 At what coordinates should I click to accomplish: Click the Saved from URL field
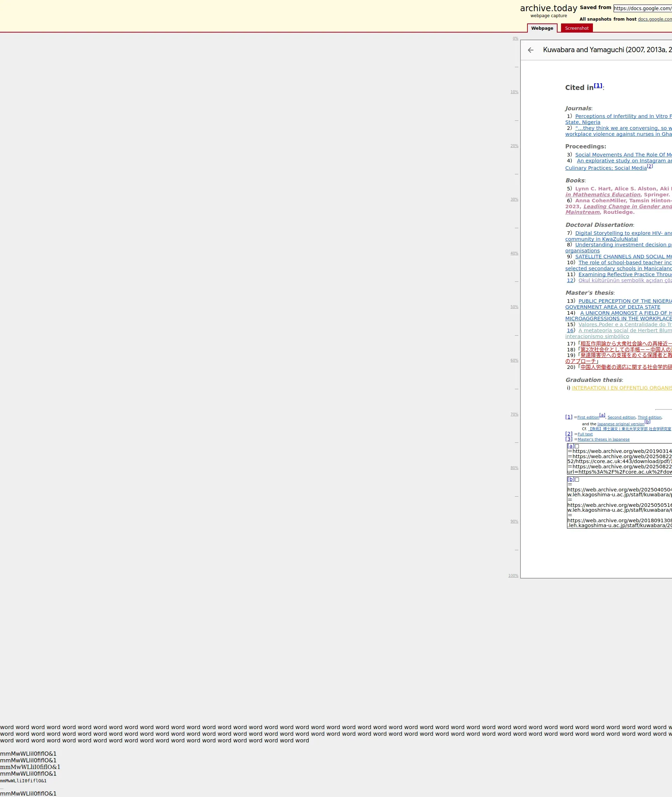(642, 8)
